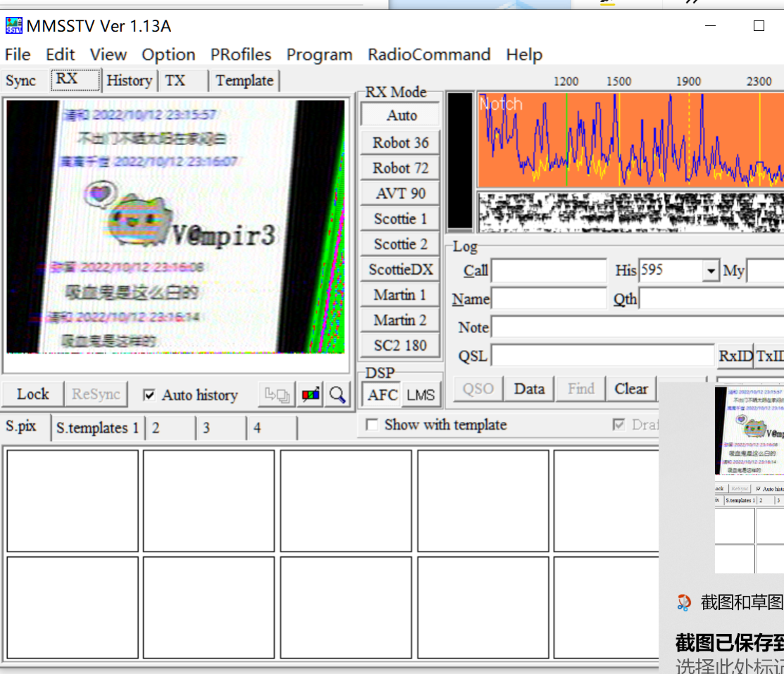Select Scottie 1 RX mode
Image resolution: width=784 pixels, height=674 pixels.
(400, 219)
